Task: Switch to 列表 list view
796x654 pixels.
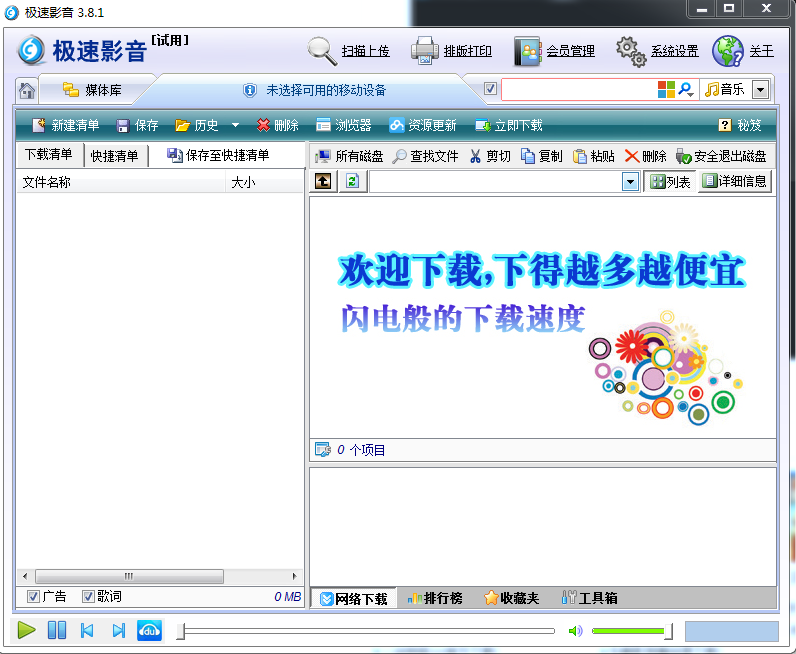Action: click(x=670, y=182)
